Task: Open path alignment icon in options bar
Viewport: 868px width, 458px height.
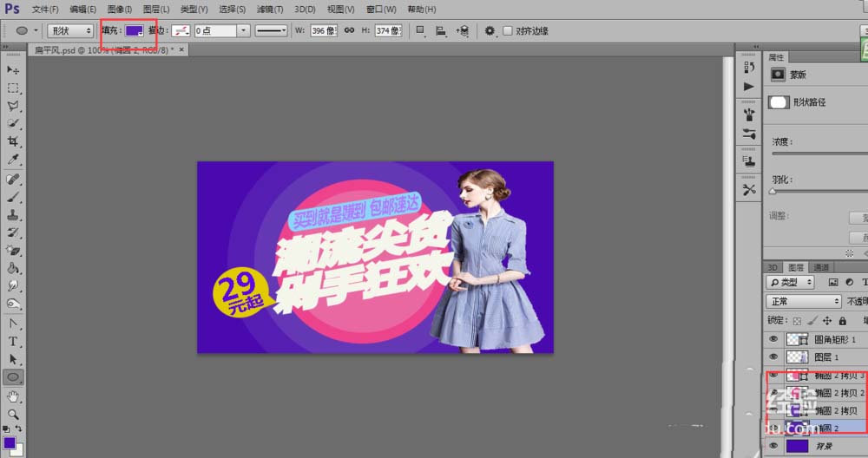Action: [441, 31]
